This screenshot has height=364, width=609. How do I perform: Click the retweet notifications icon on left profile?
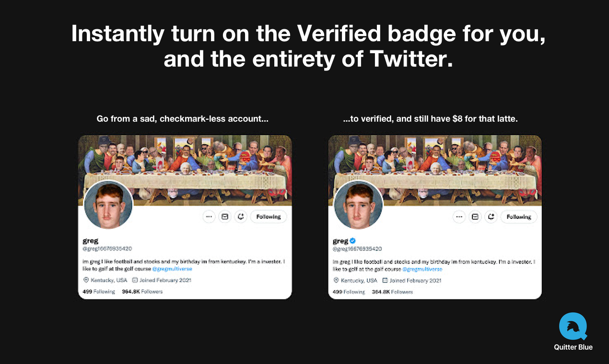(240, 216)
